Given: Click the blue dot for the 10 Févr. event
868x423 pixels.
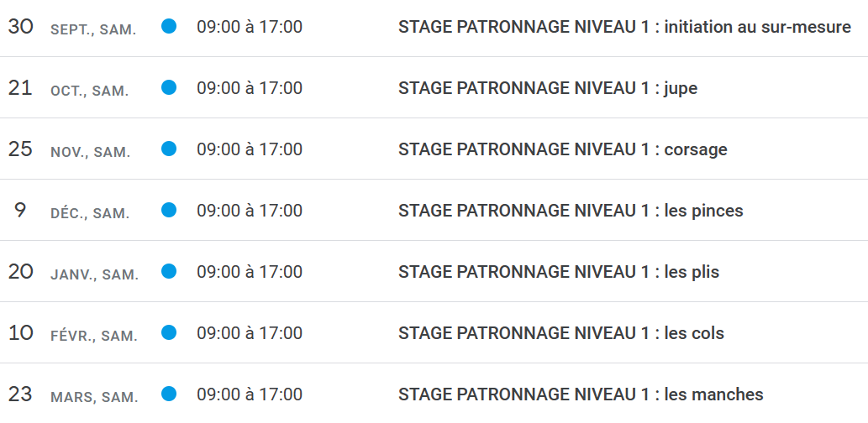Looking at the screenshot, I should [169, 332].
